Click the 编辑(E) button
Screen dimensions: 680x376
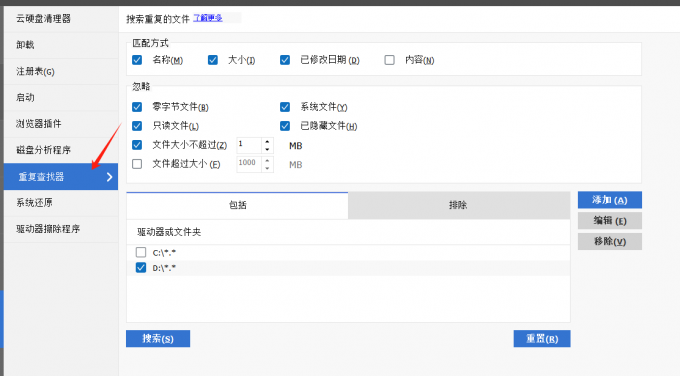point(610,221)
